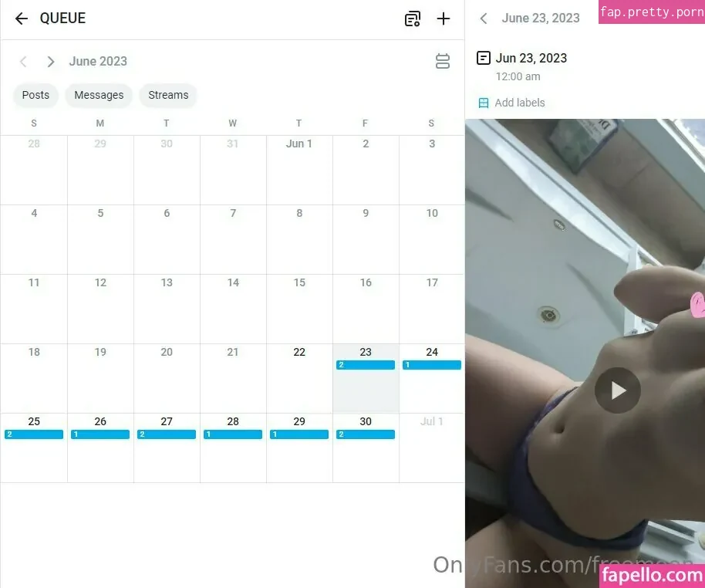Click the Add labels bookmark icon
This screenshot has width=705, height=588.
pyautogui.click(x=484, y=103)
